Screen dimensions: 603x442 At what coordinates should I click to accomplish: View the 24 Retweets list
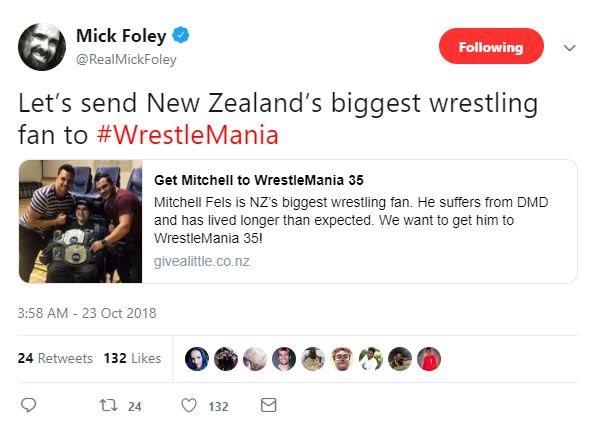click(56, 358)
